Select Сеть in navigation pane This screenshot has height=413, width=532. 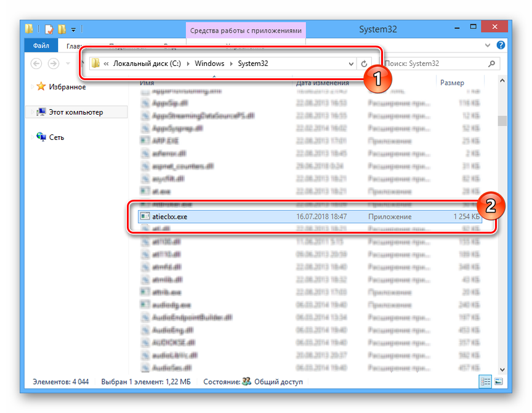pyautogui.click(x=58, y=137)
